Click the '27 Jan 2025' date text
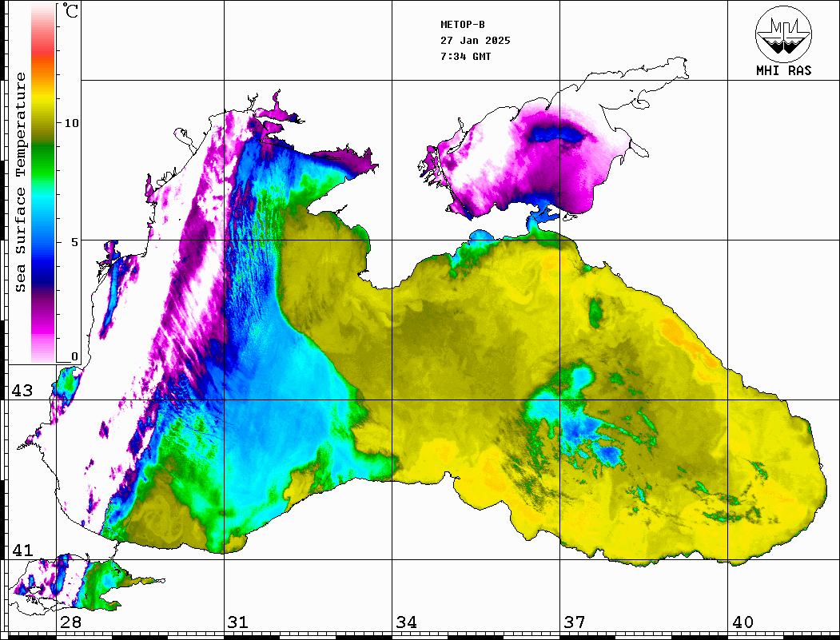Image resolution: width=840 pixels, height=640 pixels. 476,41
